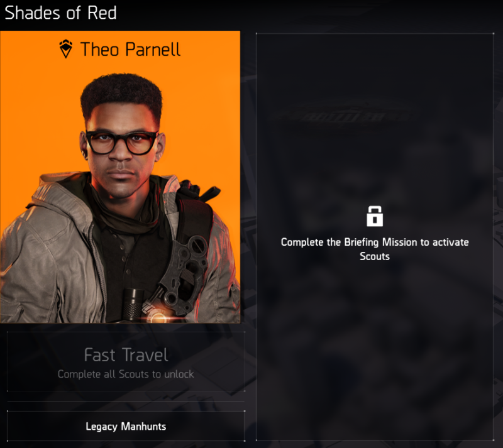This screenshot has width=503, height=448.
Task: Click the Complete all Scouts to unlock hint
Action: point(126,374)
